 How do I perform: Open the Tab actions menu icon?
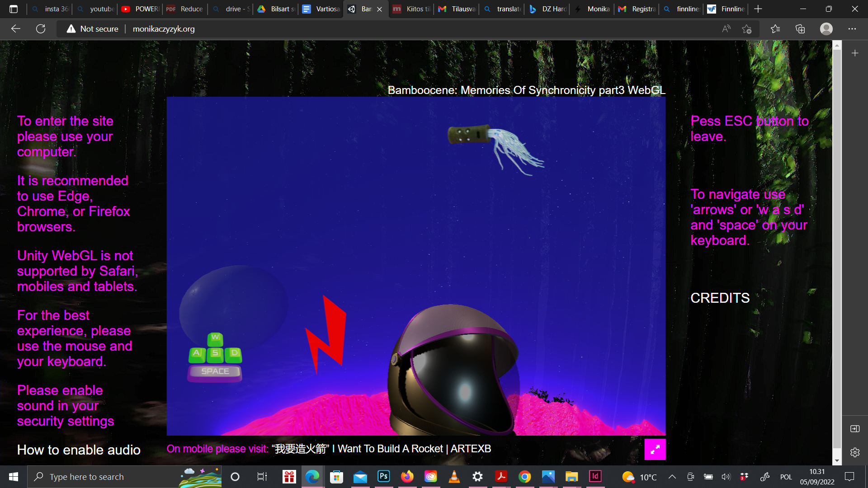14,9
